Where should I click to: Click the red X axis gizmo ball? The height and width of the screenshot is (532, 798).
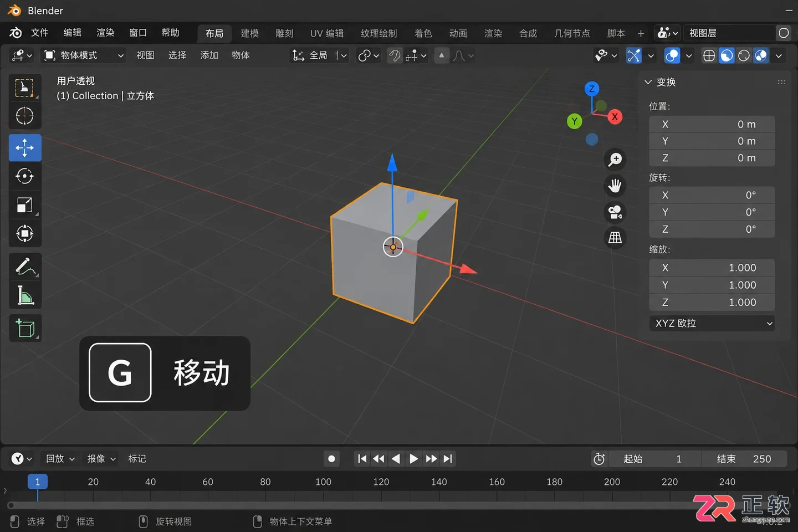615,117
